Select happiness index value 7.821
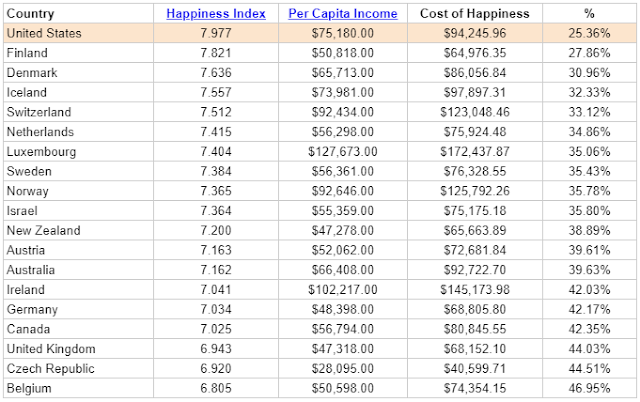Viewport: 640px width, 402px height. tap(216, 53)
